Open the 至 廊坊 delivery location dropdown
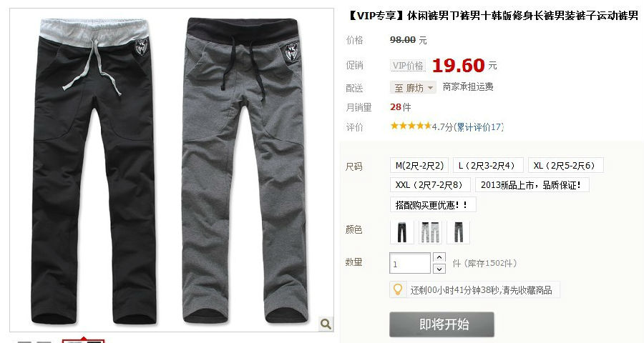This screenshot has width=644, height=343. pyautogui.click(x=413, y=87)
